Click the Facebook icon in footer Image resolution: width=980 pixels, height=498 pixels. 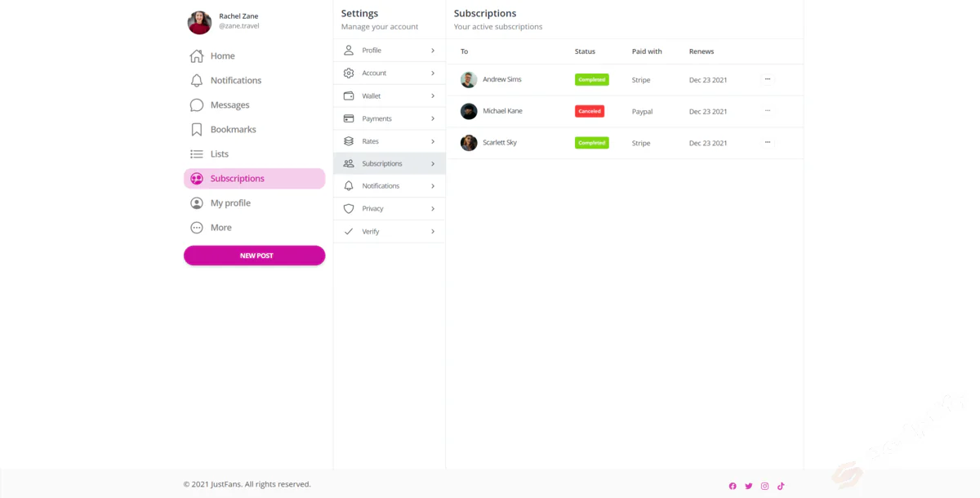pos(733,486)
